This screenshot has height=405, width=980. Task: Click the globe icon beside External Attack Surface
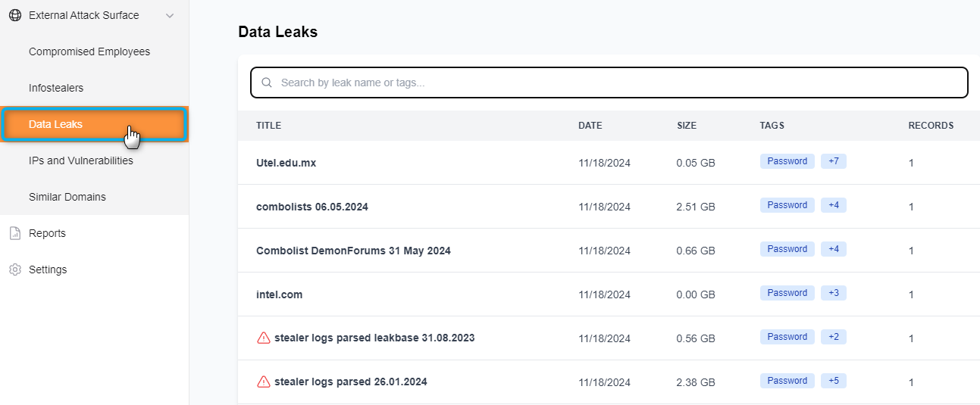point(14,15)
